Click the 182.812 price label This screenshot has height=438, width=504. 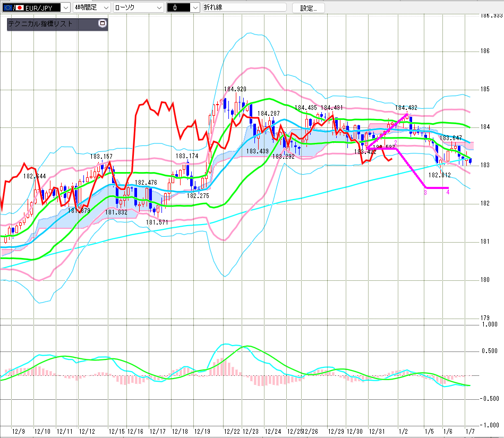[439, 175]
